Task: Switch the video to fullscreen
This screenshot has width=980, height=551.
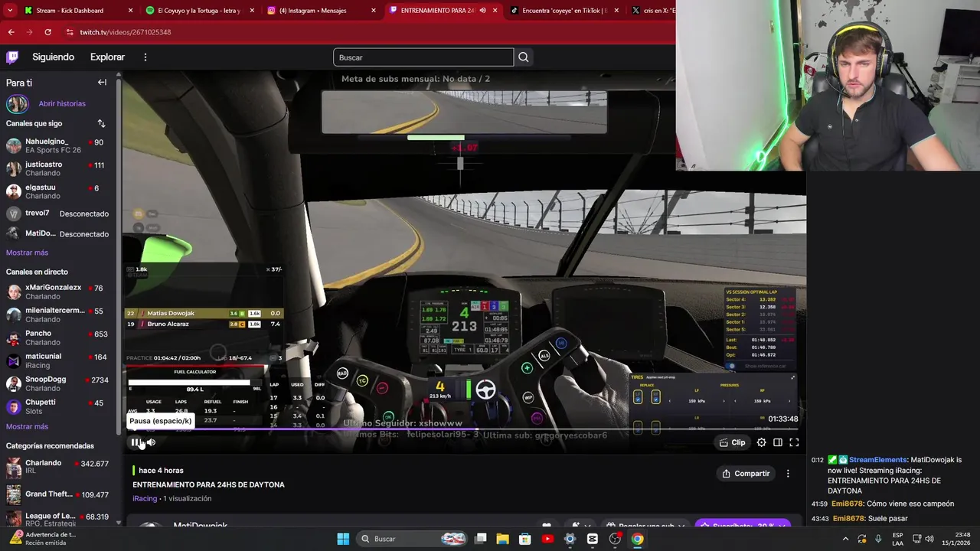Action: point(794,442)
